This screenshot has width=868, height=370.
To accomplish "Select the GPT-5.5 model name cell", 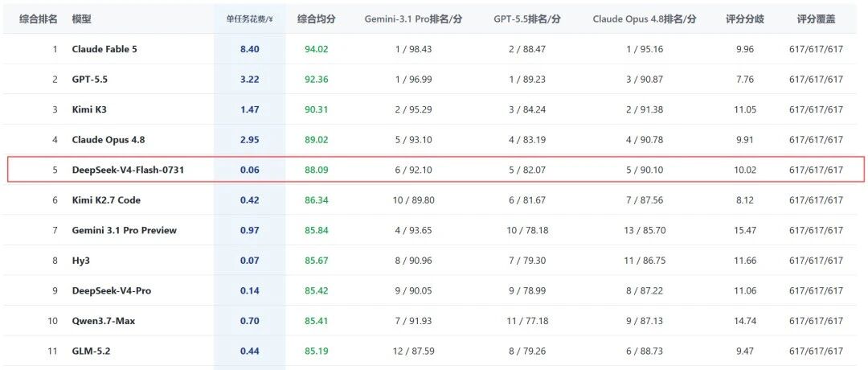I will (90, 79).
